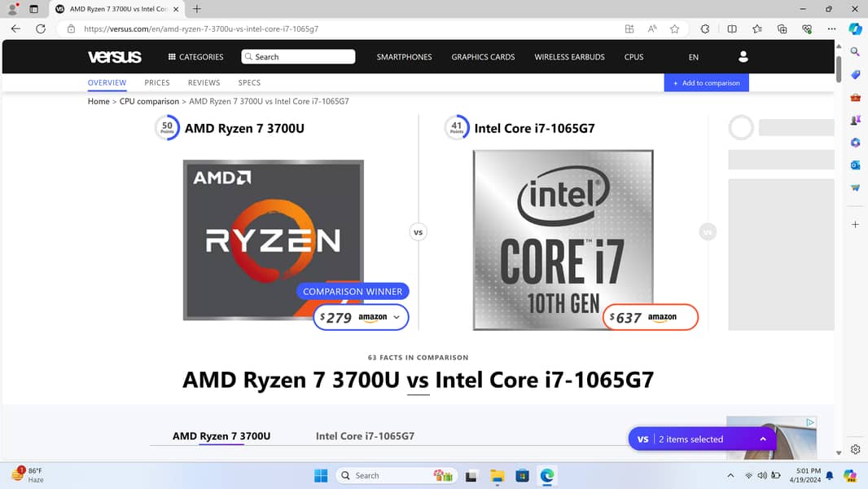Switch to the Overview tab
Screen dimensions: 868x489
click(x=107, y=82)
